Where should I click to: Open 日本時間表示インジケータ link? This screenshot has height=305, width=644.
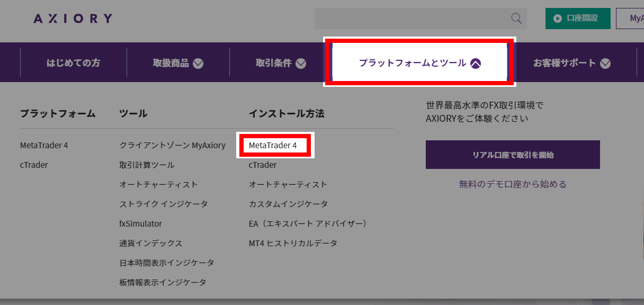point(167,263)
